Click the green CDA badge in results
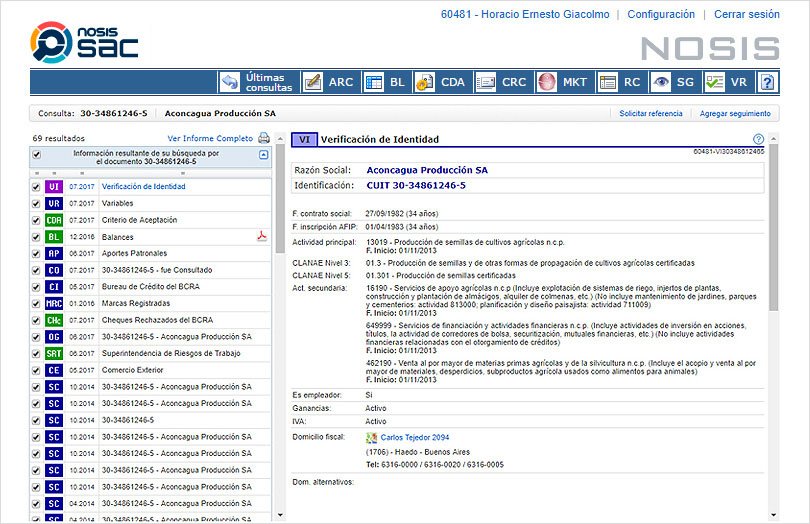The height and width of the screenshot is (524, 810). (54, 220)
